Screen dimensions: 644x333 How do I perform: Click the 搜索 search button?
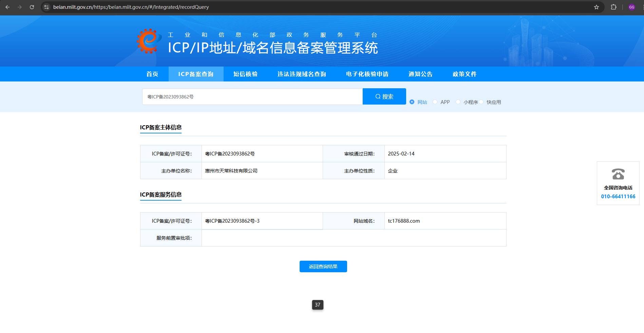(x=384, y=96)
